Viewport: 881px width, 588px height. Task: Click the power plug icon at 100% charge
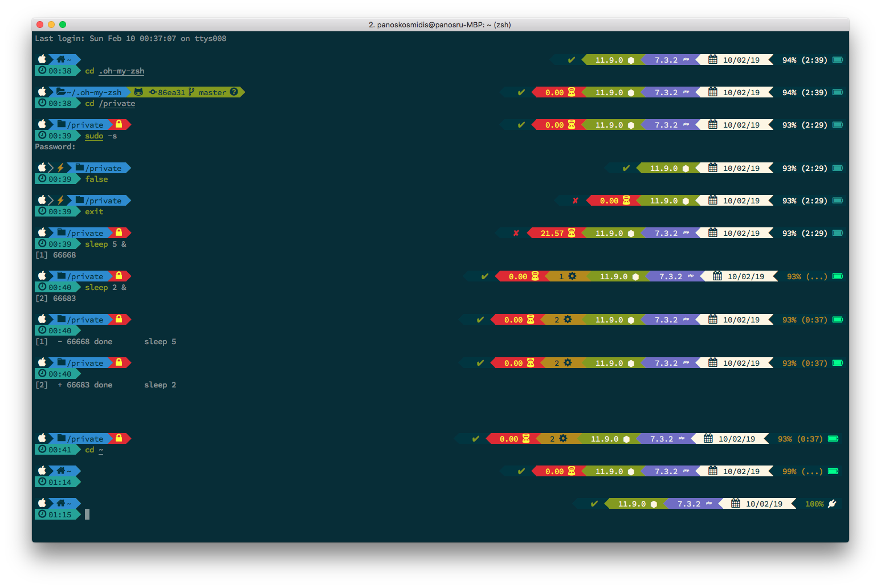[x=833, y=504]
